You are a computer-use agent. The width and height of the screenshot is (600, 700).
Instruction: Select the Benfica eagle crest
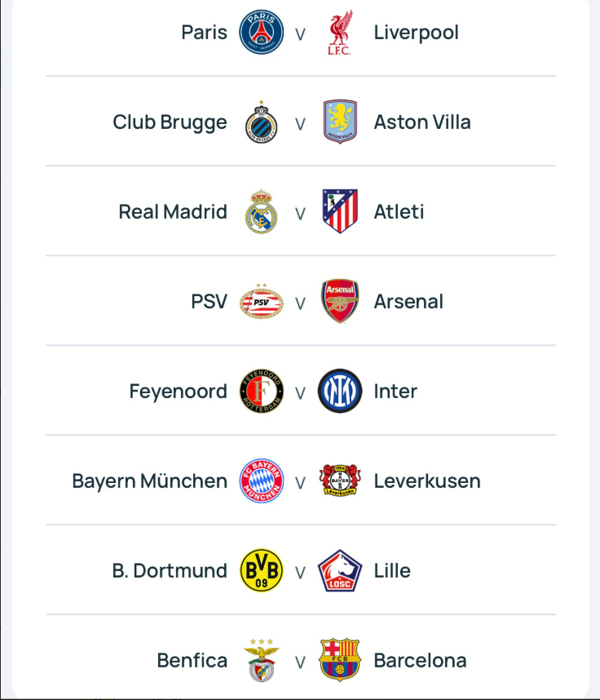261,661
